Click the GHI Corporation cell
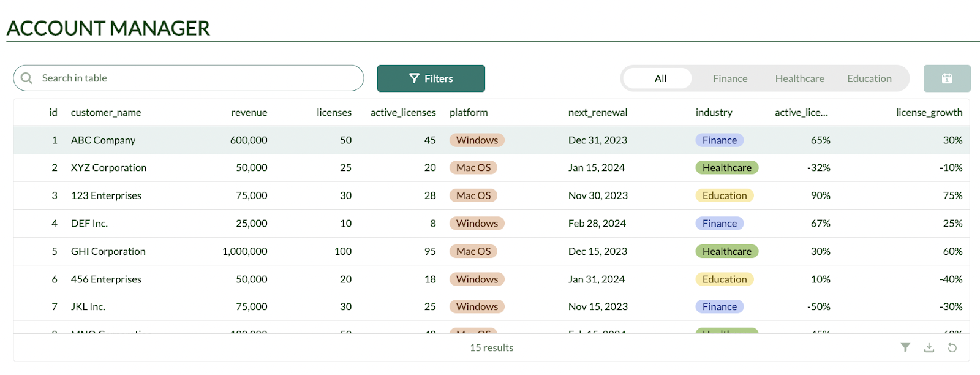This screenshot has width=980, height=375. (108, 251)
